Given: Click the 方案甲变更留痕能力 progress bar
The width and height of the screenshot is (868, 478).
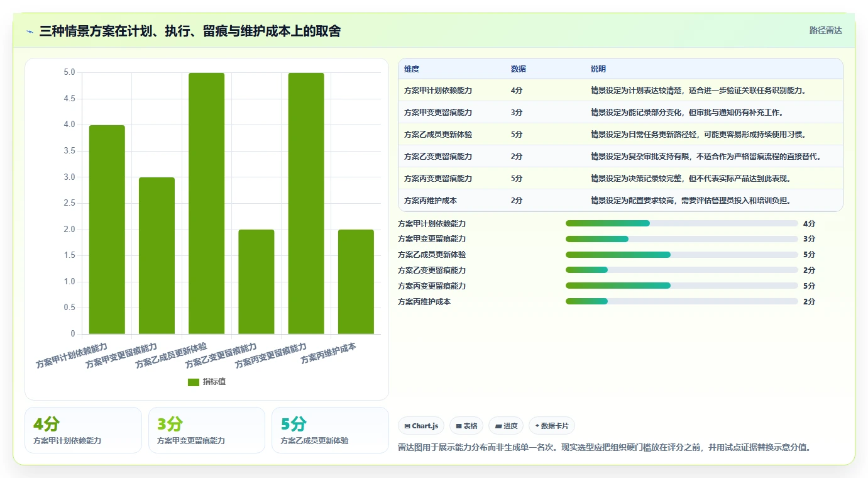Looking at the screenshot, I should click(x=682, y=239).
